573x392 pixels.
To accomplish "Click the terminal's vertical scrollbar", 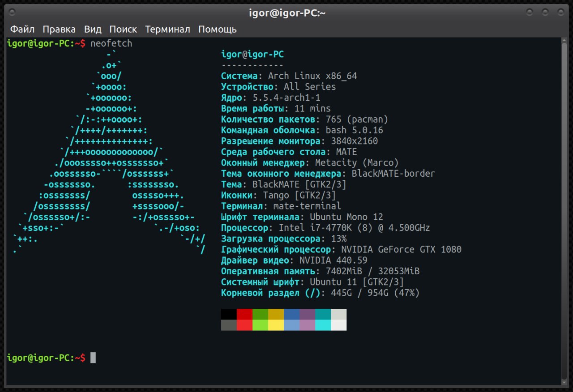I will pos(564,210).
